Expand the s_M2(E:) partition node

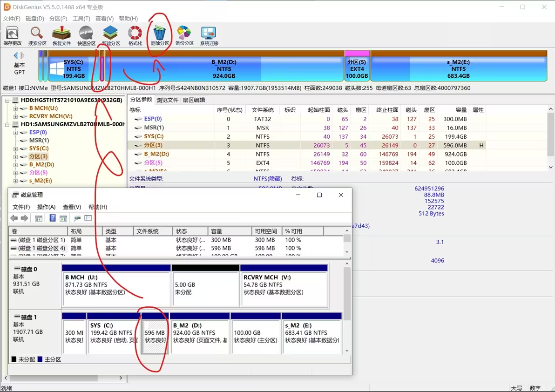point(15,181)
